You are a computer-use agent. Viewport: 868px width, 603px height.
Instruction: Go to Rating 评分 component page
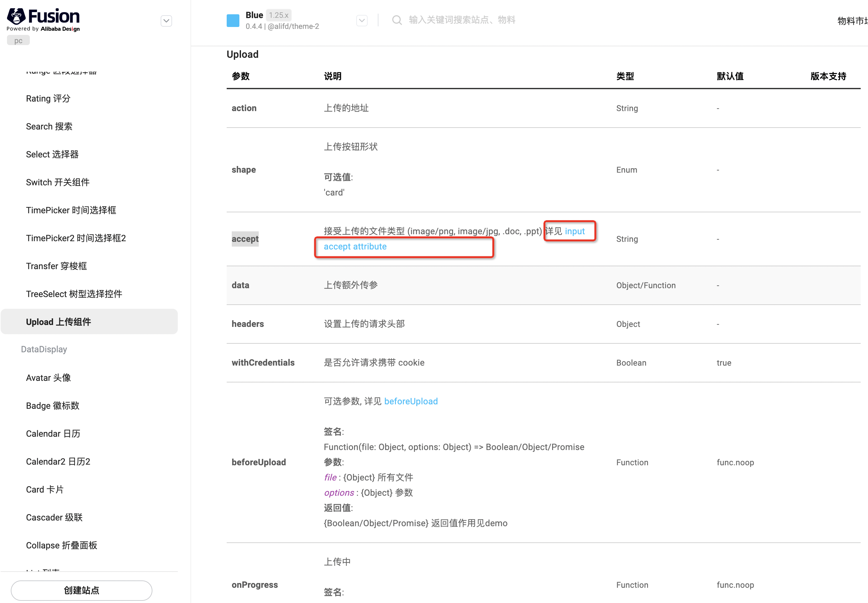(x=48, y=99)
